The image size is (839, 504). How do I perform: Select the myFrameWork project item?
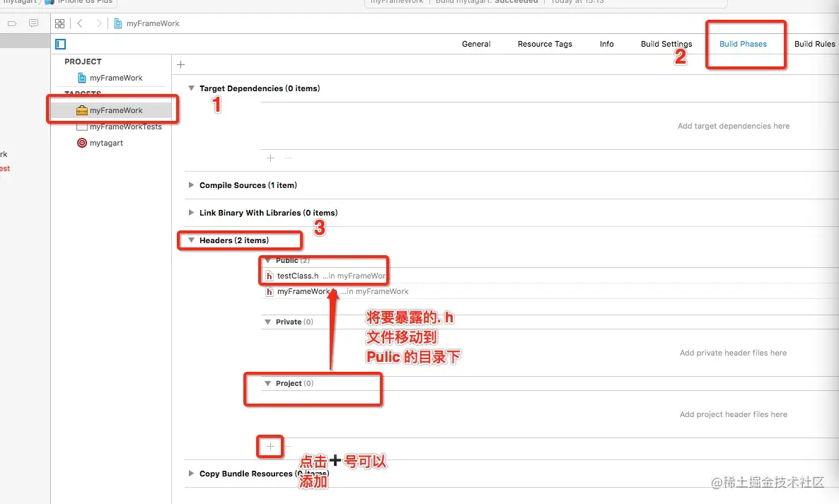tap(111, 78)
